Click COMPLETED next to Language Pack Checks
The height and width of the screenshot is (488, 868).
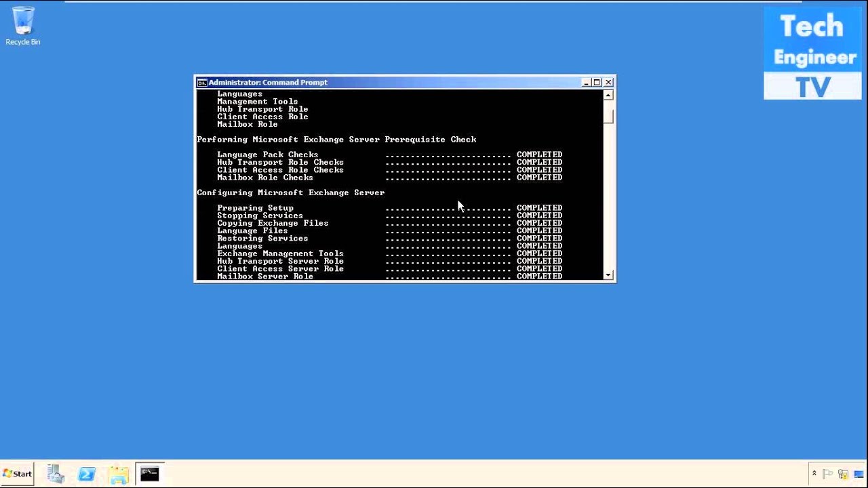coord(539,155)
